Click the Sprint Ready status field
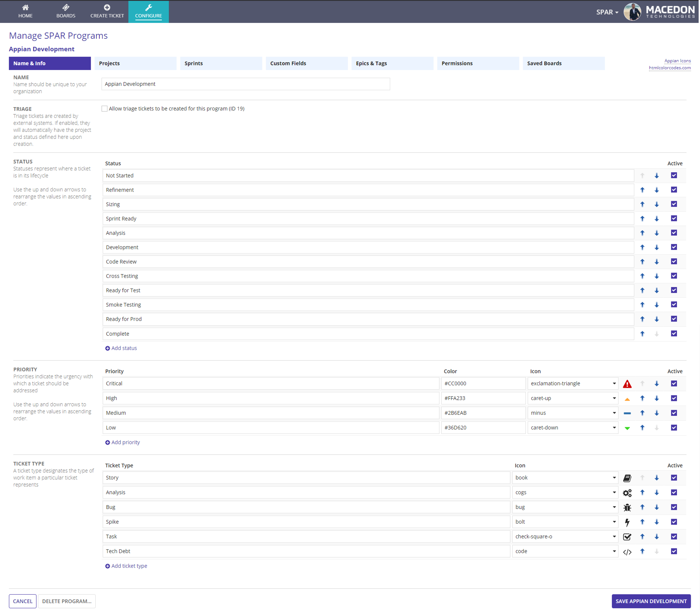 (368, 219)
